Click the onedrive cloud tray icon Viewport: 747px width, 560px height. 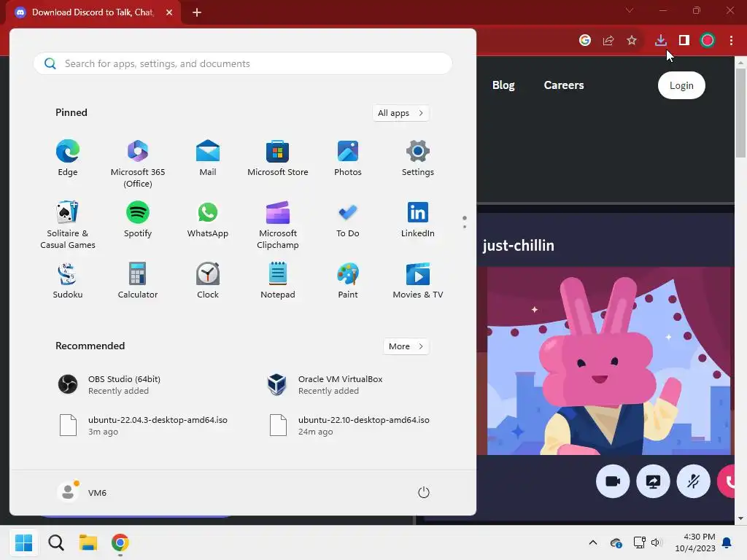coord(616,542)
